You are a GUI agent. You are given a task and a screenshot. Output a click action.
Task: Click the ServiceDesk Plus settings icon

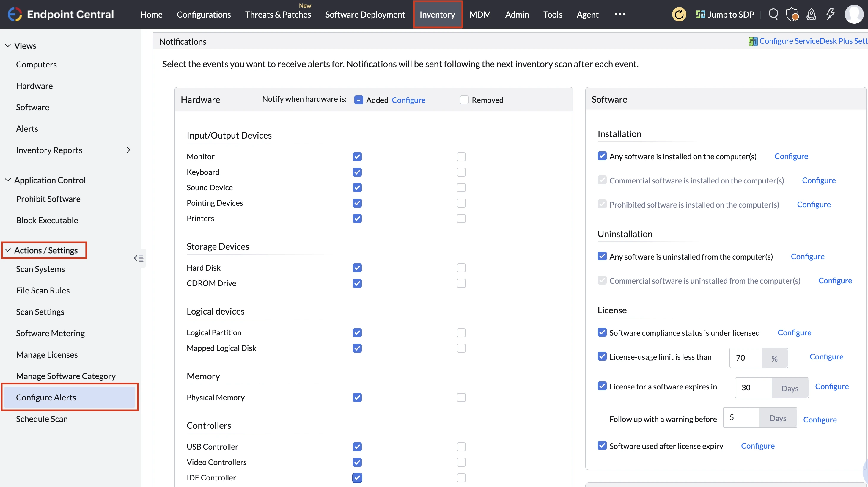(753, 41)
